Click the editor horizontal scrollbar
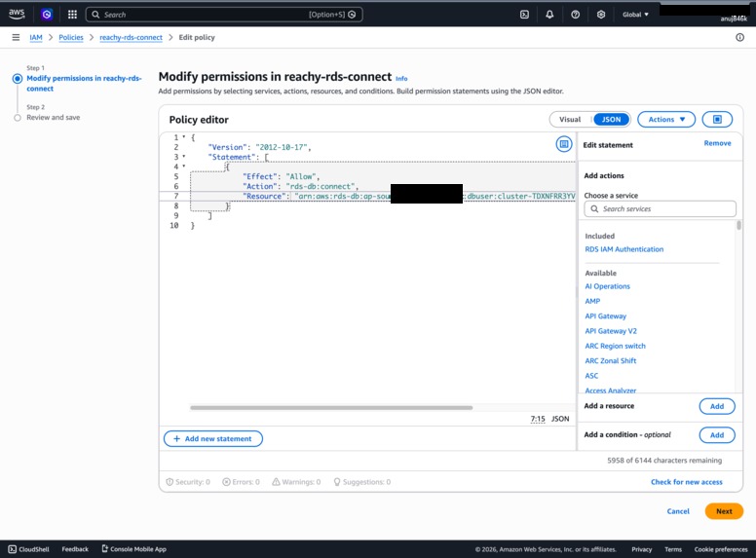The width and height of the screenshot is (756, 558). [x=331, y=408]
